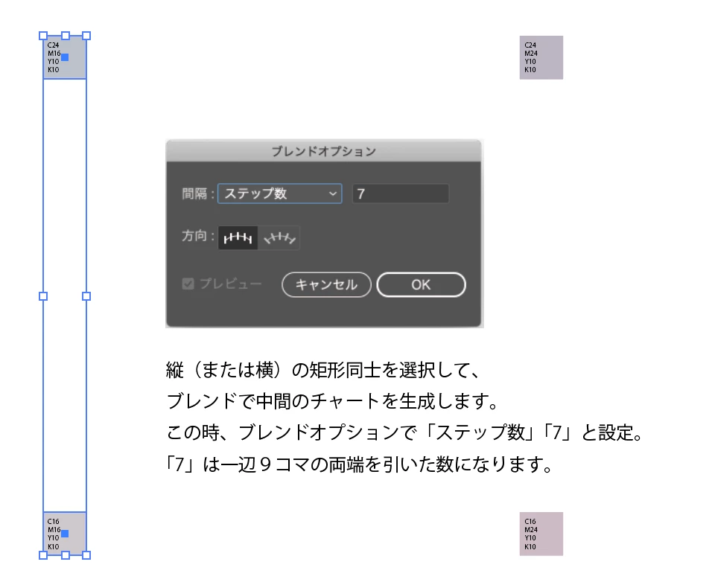Confirm blend options with OK
712x588 pixels.
click(421, 285)
